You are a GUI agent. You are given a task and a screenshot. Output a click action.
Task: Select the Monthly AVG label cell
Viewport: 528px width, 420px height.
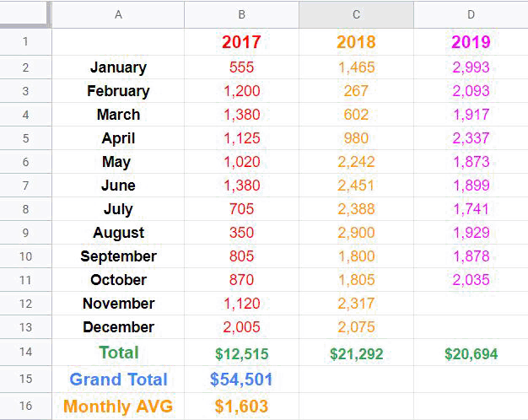[118, 407]
